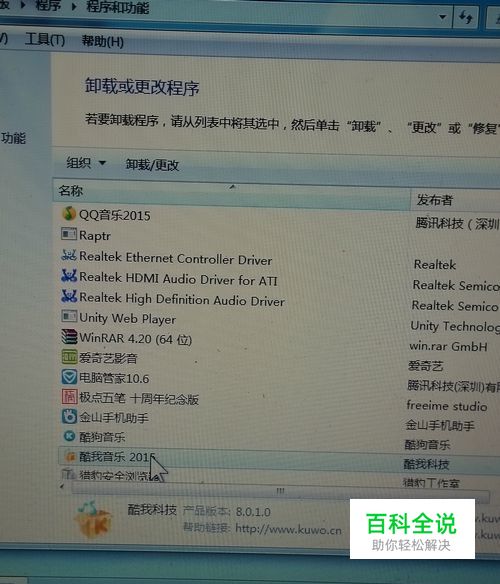The image size is (500, 584).
Task: Click the 酷狗音乐 icon
Action: pyautogui.click(x=69, y=436)
